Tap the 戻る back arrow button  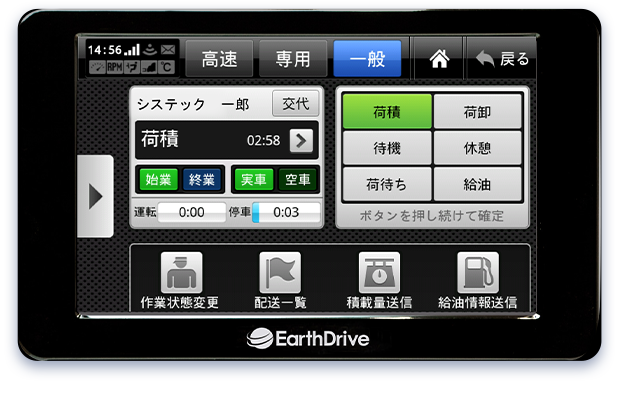click(502, 59)
